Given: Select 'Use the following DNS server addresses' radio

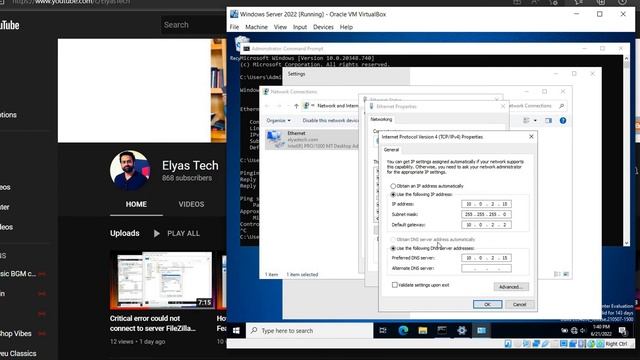Looking at the screenshot, I should (393, 248).
